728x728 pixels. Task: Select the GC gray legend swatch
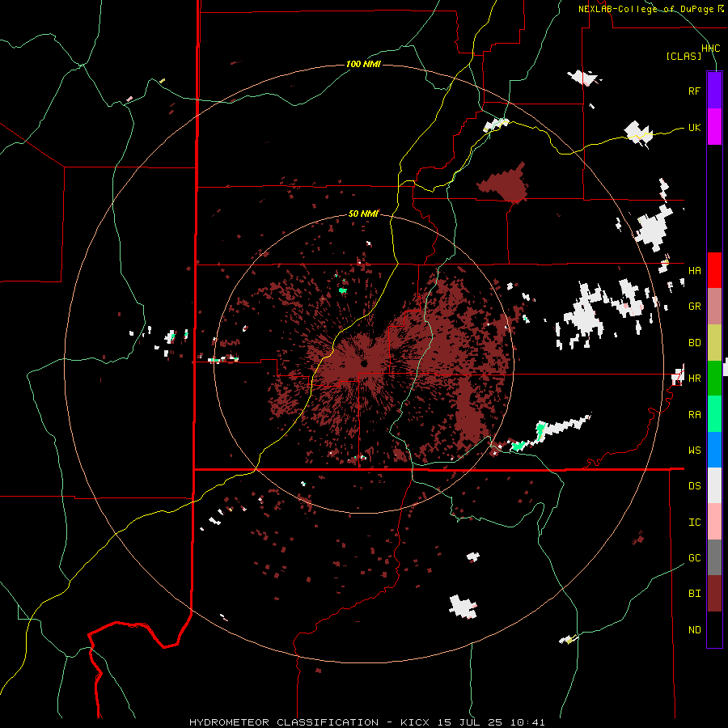[x=714, y=557]
